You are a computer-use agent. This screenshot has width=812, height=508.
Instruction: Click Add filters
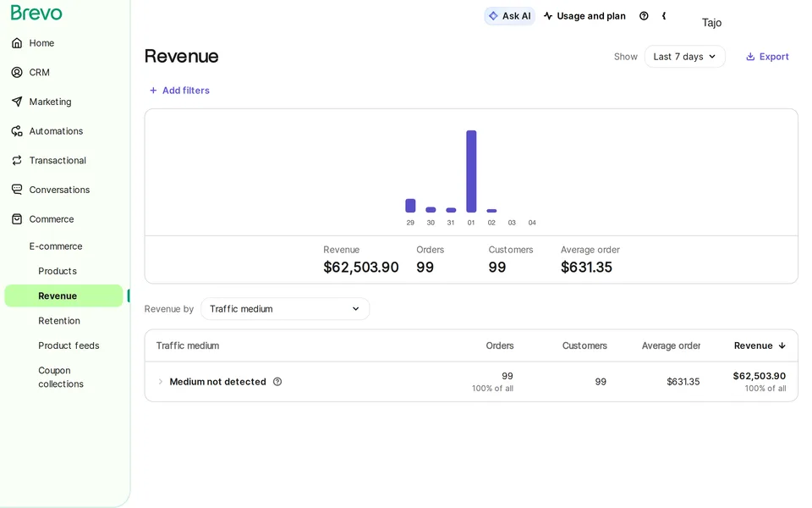pos(179,91)
